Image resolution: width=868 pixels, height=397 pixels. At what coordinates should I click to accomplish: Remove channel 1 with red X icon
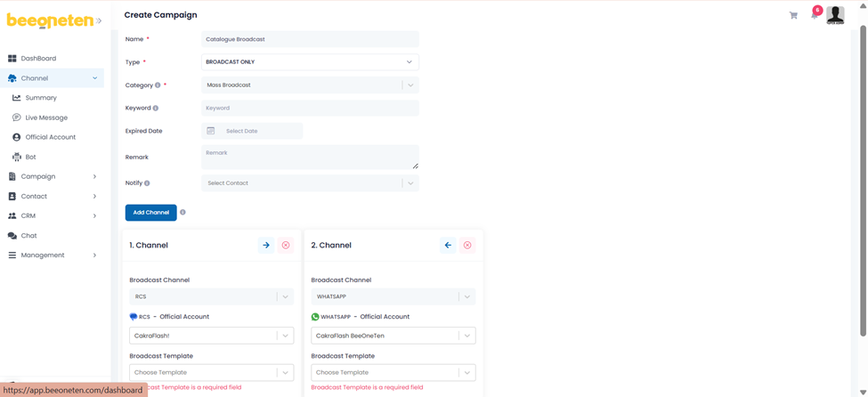click(286, 245)
